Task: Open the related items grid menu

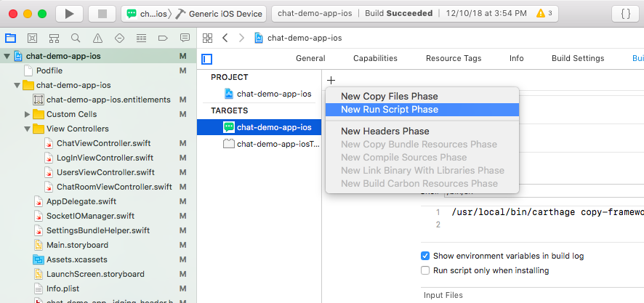Action: pos(207,39)
